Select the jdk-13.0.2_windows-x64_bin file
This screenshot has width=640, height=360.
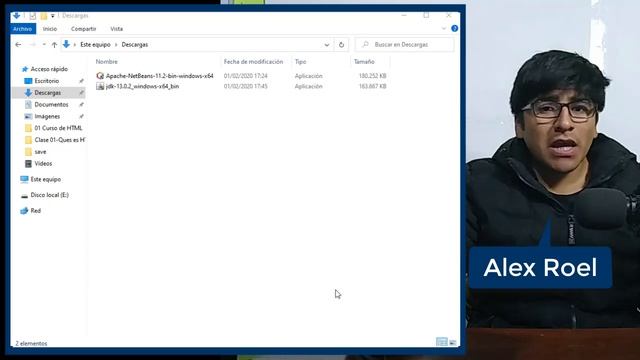coord(142,86)
